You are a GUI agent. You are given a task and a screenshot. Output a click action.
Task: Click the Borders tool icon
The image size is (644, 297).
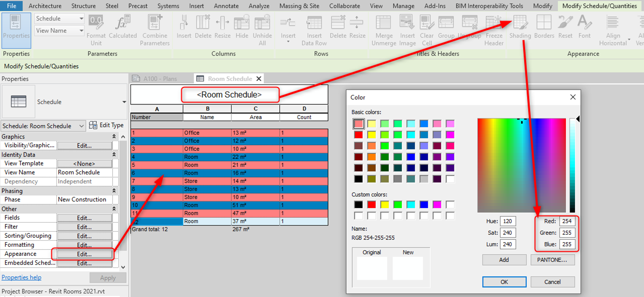[x=544, y=23]
